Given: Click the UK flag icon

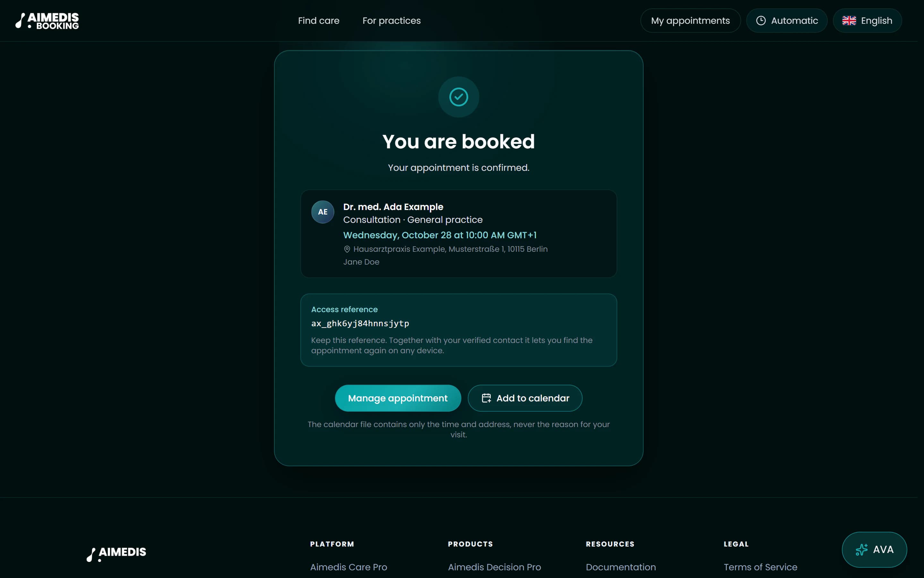Looking at the screenshot, I should click(x=849, y=21).
